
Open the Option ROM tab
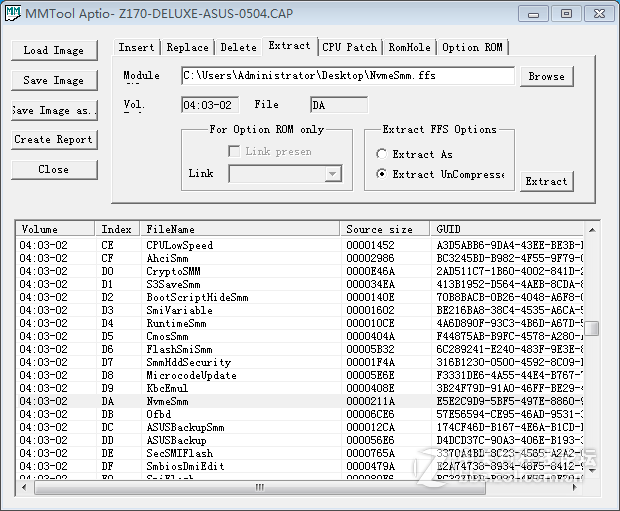(x=474, y=47)
